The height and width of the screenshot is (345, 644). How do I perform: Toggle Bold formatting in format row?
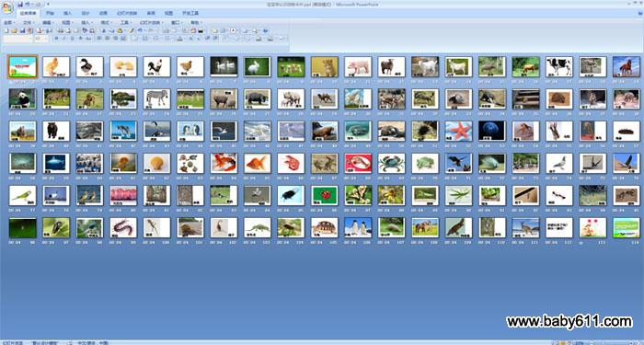pos(57,39)
